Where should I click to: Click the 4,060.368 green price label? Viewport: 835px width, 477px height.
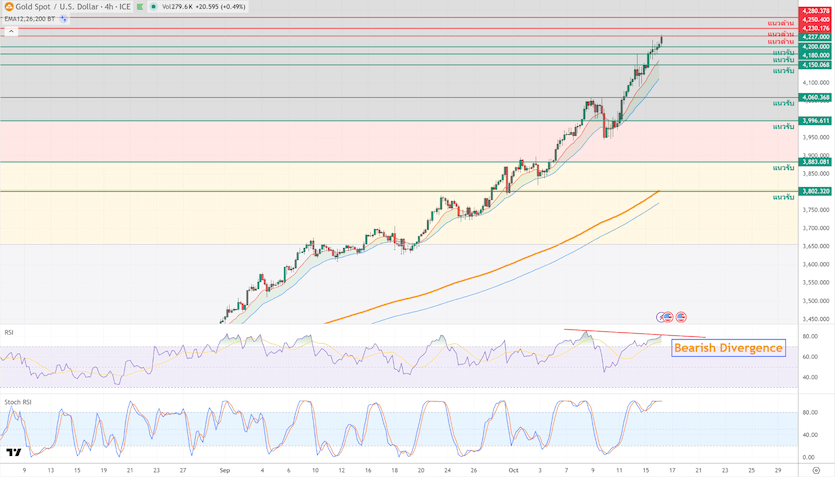coord(815,97)
